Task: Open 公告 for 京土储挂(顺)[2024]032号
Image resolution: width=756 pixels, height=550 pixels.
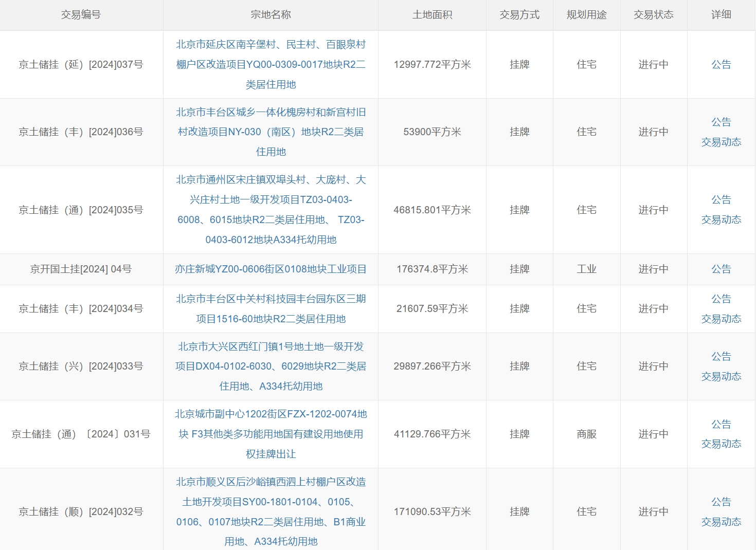Action: point(721,502)
